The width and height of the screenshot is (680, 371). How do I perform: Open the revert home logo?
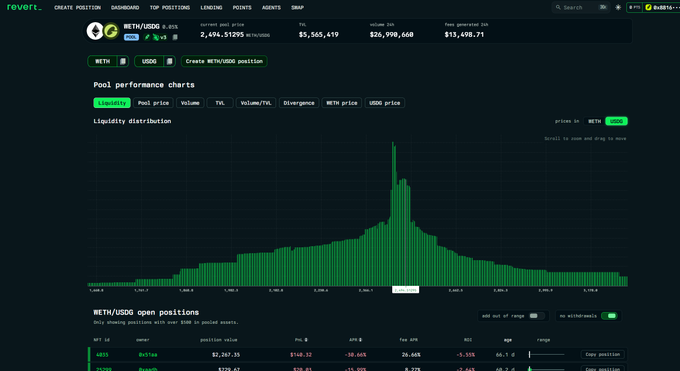24,7
